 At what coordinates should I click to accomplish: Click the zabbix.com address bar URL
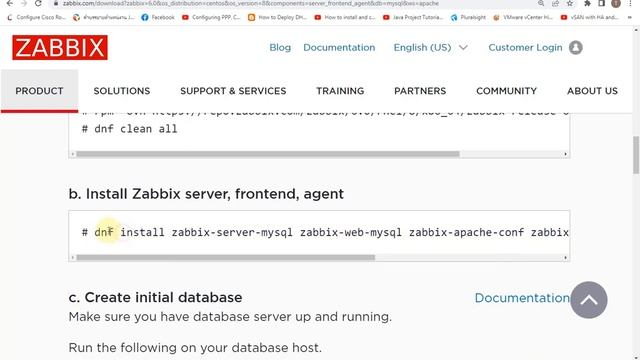click(x=251, y=3)
